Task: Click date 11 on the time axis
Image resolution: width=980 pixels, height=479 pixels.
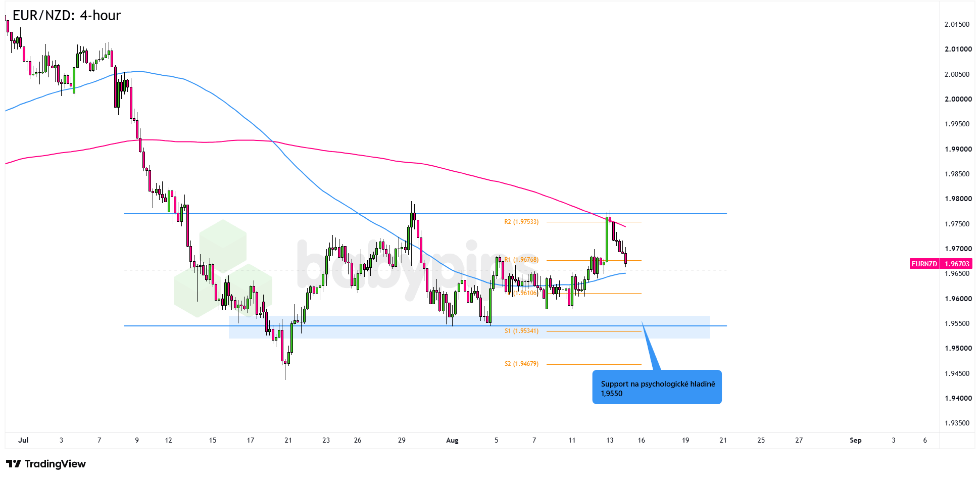Action: pyautogui.click(x=572, y=440)
